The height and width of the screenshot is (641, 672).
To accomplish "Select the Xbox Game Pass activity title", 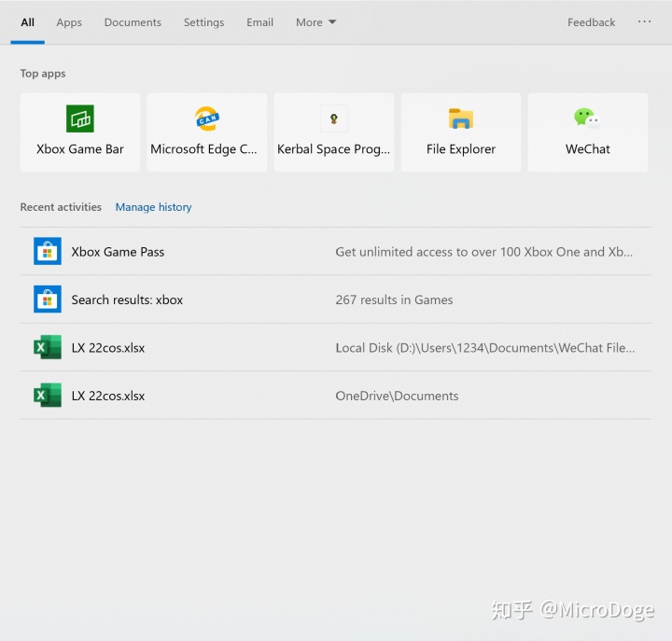I will (118, 252).
